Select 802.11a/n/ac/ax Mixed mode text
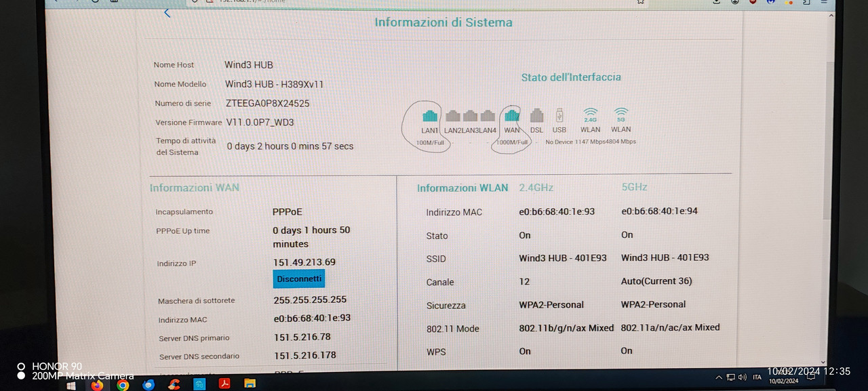The width and height of the screenshot is (868, 391). click(x=671, y=327)
